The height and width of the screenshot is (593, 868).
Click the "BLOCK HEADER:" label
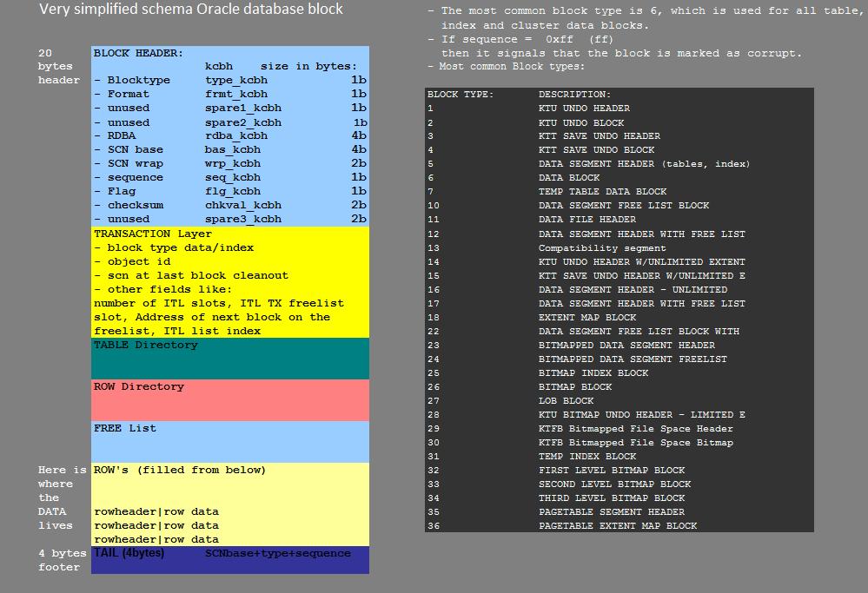[138, 53]
